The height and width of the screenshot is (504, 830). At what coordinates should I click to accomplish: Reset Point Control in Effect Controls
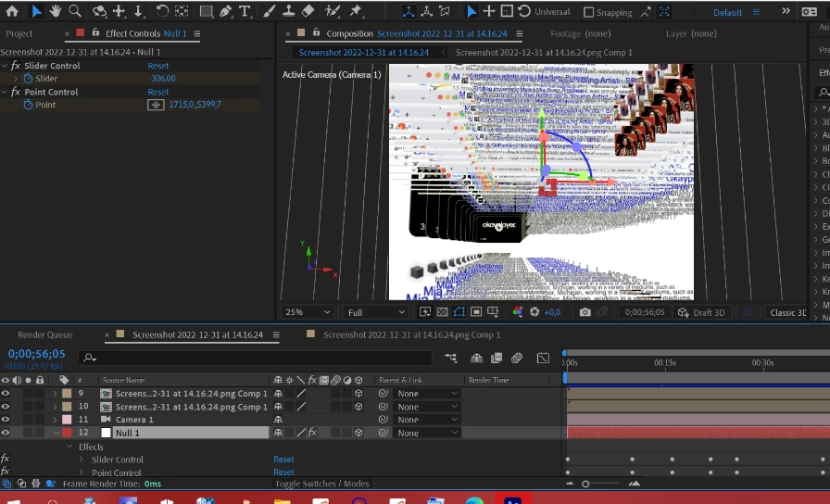tap(157, 92)
